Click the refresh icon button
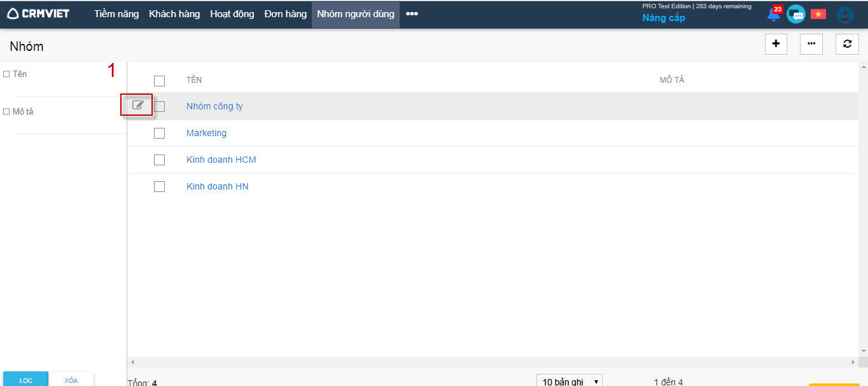868x386 pixels. (847, 44)
